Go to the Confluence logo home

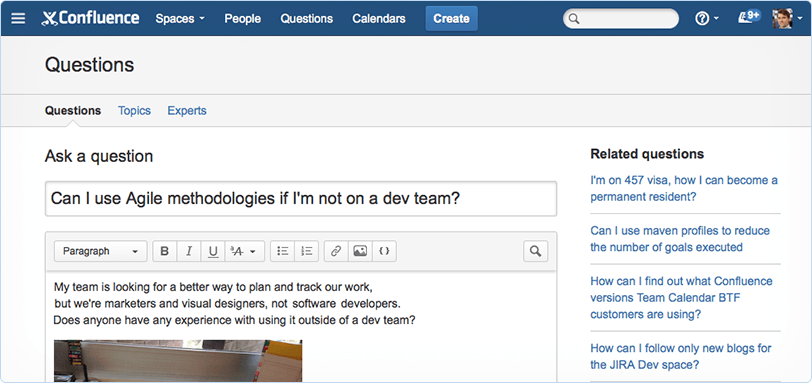pyautogui.click(x=91, y=19)
